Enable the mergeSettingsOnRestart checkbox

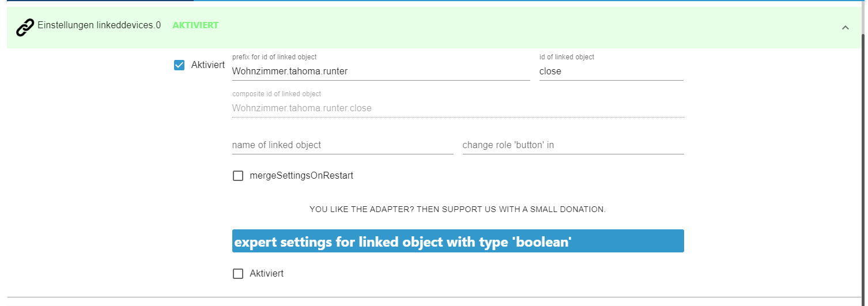238,176
